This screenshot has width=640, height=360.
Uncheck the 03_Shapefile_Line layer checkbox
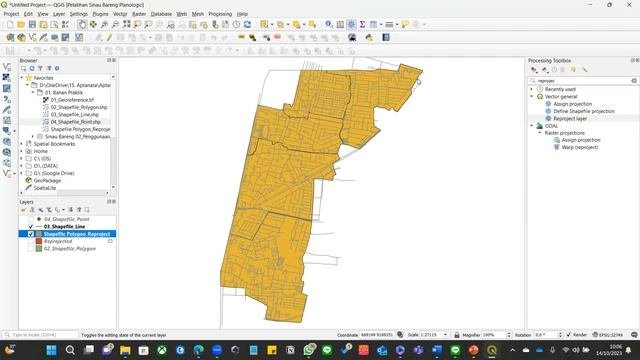31,227
